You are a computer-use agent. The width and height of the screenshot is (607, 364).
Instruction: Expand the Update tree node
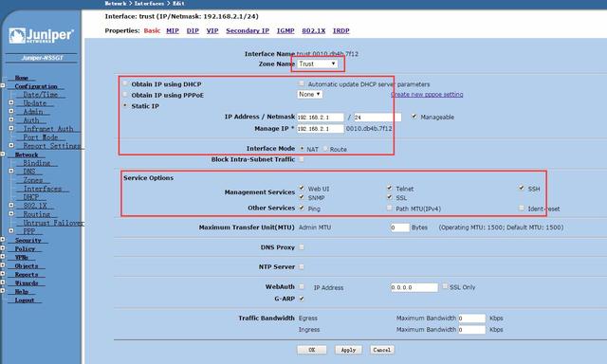click(x=11, y=102)
